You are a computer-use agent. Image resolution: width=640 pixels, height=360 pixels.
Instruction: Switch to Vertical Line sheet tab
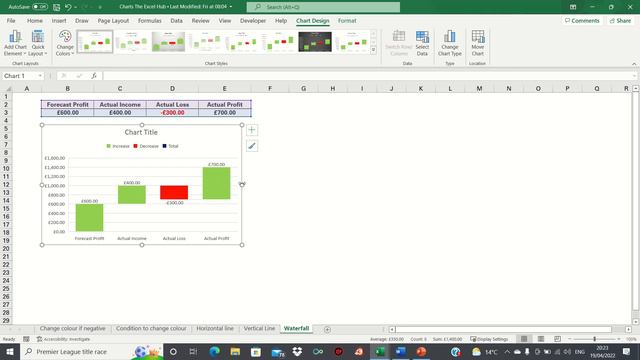click(259, 329)
